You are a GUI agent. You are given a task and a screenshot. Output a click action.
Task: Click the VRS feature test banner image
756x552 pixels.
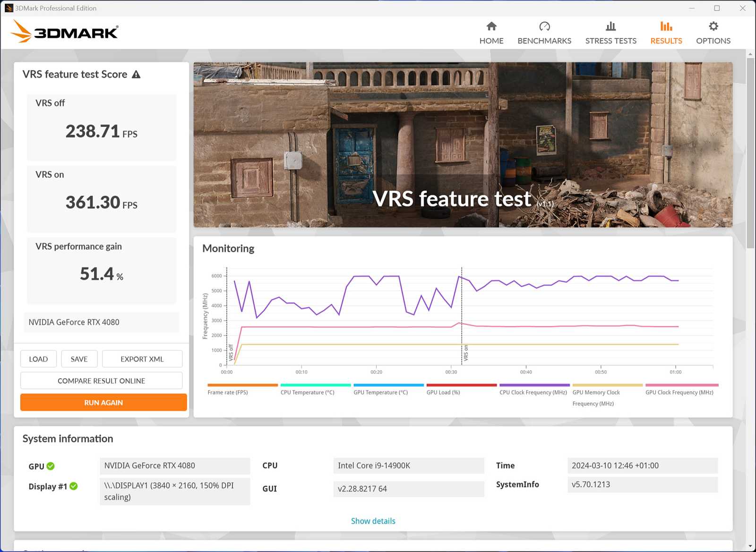463,145
